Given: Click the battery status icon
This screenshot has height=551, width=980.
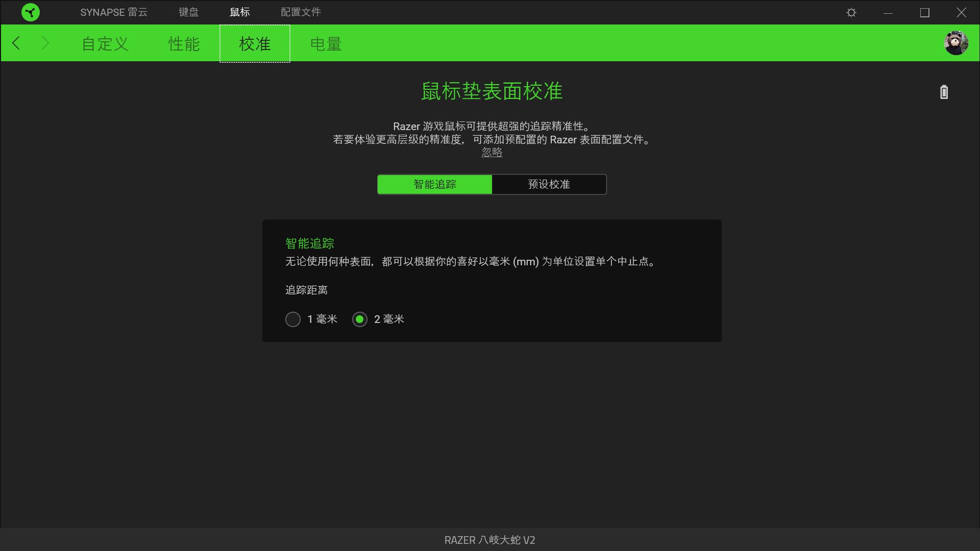Looking at the screenshot, I should 943,92.
